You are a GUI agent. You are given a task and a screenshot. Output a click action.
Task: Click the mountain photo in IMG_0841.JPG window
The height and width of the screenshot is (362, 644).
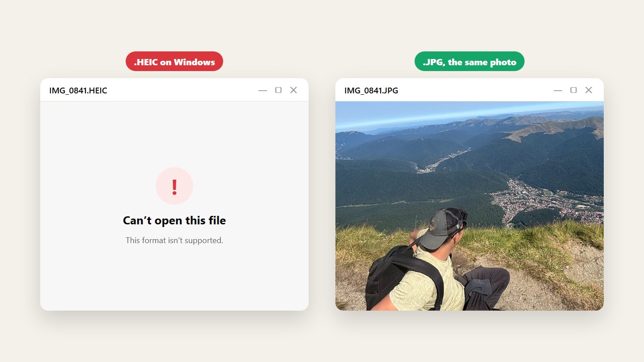tap(470, 206)
